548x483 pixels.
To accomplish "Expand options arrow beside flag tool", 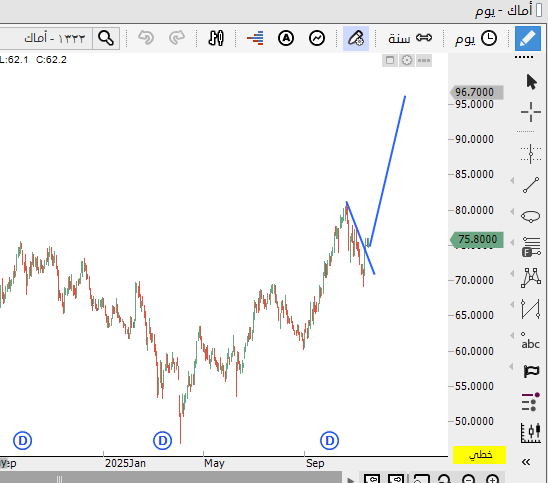I will [512, 366].
